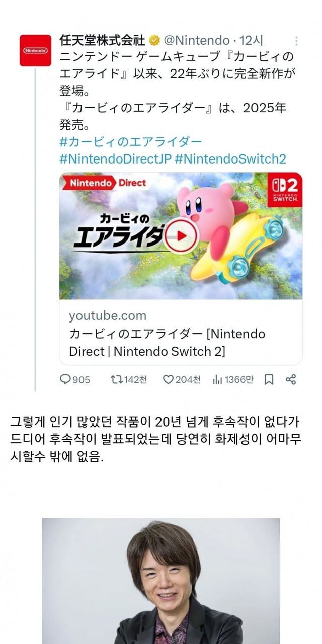Open the 任天堂株式会社 account name
The height and width of the screenshot is (644, 322).
click(103, 40)
